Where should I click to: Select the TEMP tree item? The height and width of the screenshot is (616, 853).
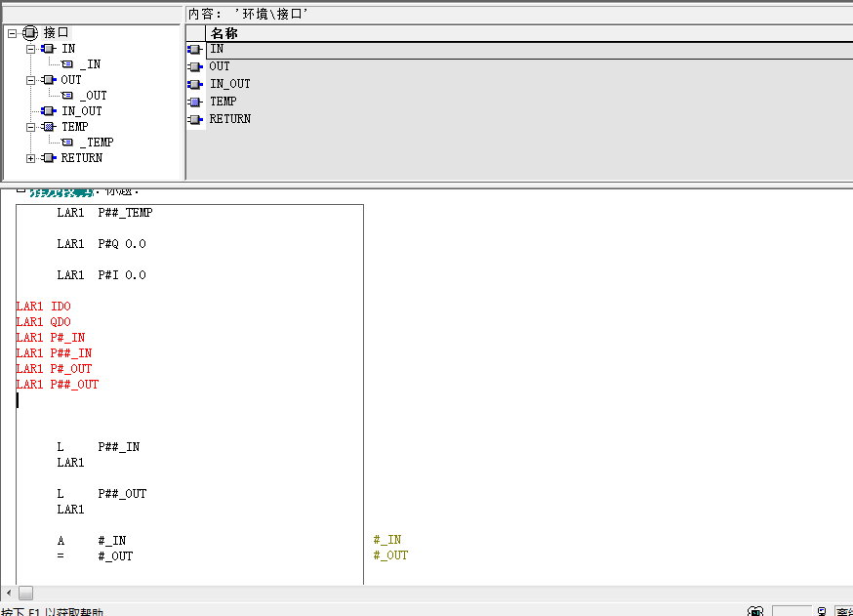75,127
